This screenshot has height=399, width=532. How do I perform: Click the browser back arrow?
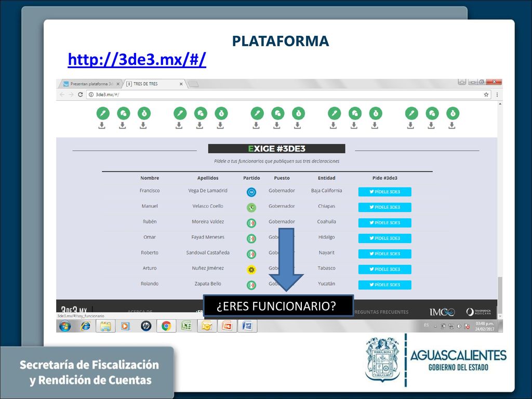click(x=62, y=95)
